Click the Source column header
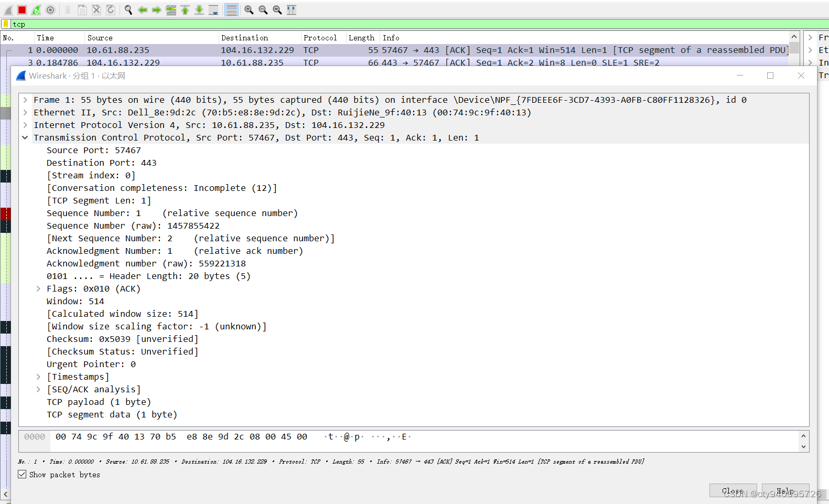Viewport: 829px width, 504px height. click(151, 38)
